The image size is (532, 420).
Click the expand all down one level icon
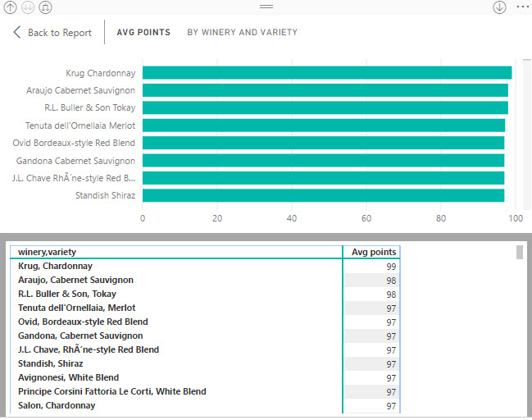[45, 7]
